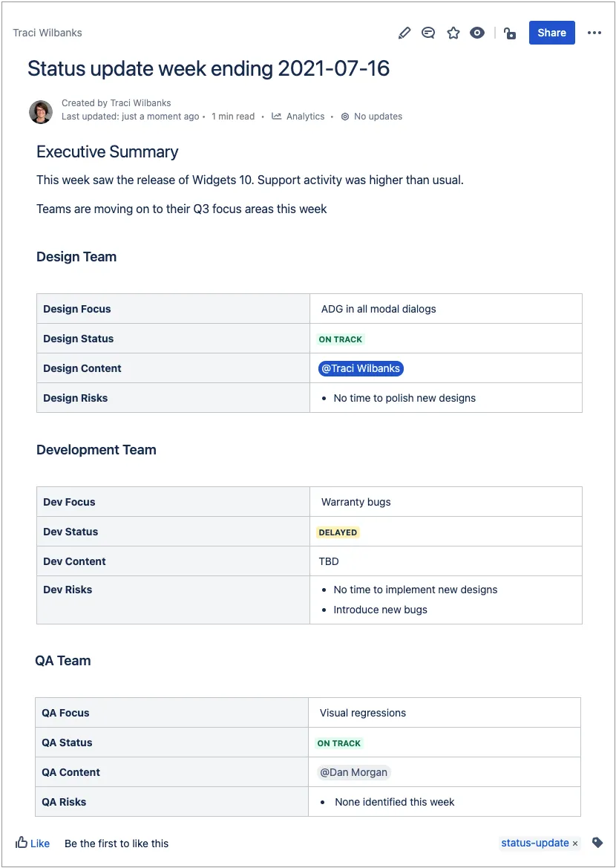Click the page title Status update week ending
Screen dimensions: 616x868
pos(209,68)
